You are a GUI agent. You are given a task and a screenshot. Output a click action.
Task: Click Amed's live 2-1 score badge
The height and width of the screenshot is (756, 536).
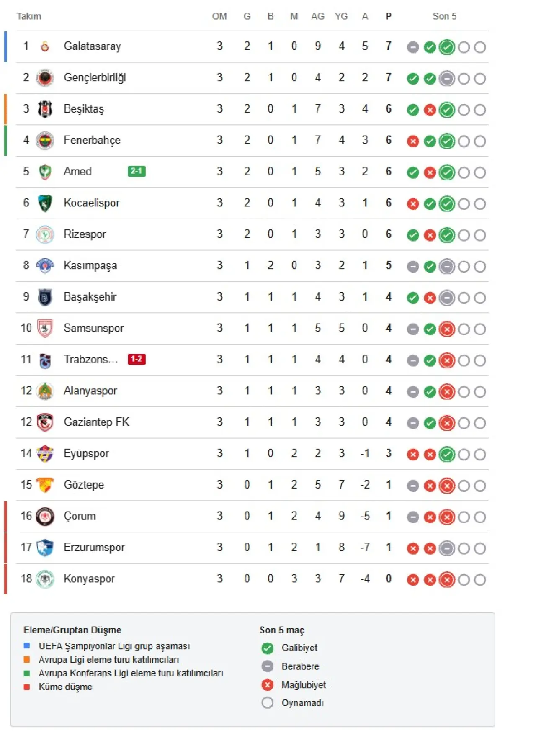coord(137,171)
